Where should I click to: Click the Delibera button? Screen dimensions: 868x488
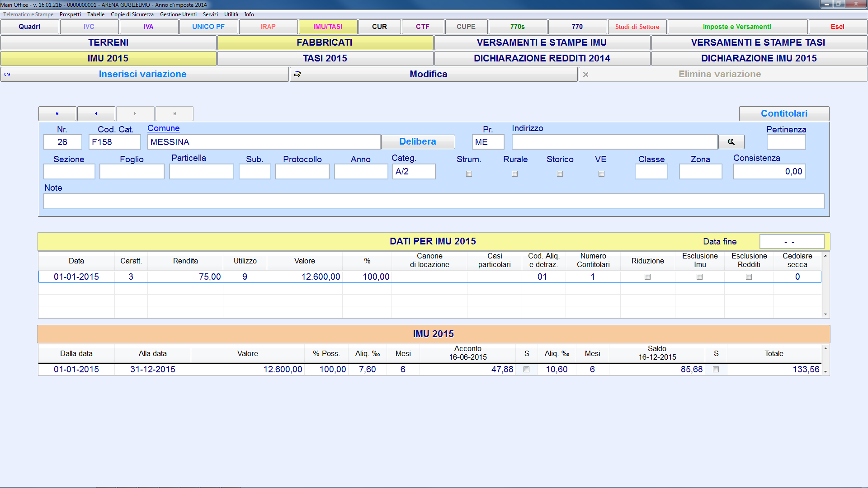418,141
